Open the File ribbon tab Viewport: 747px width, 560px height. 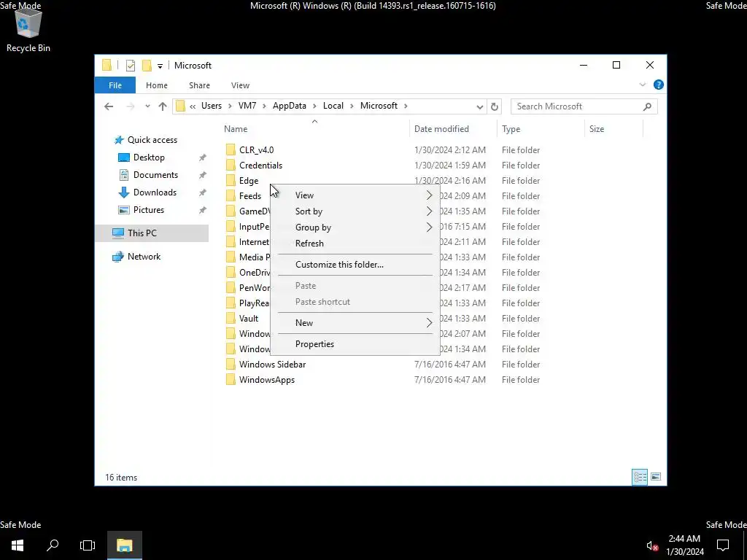[x=115, y=85]
